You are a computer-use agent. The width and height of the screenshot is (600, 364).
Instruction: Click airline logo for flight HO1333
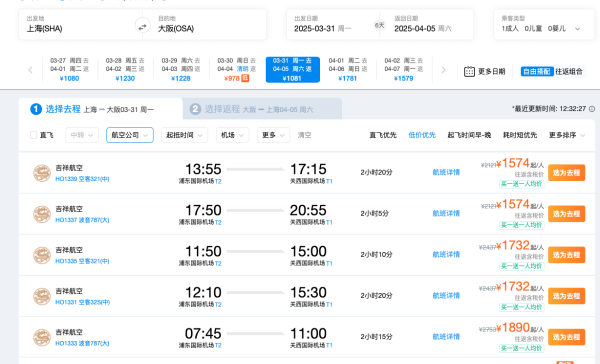tap(42, 337)
